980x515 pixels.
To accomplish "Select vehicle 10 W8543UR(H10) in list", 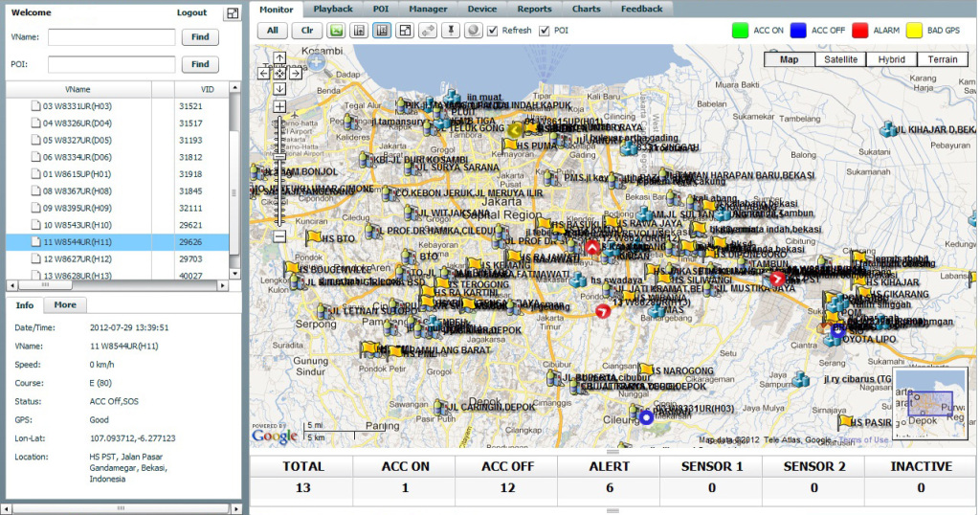I will tap(77, 225).
